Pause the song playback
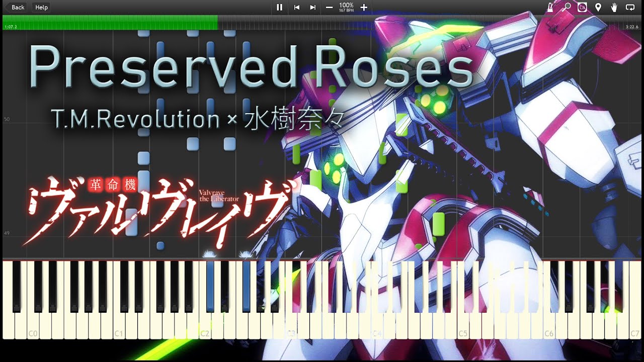The width and height of the screenshot is (644, 362). (280, 7)
